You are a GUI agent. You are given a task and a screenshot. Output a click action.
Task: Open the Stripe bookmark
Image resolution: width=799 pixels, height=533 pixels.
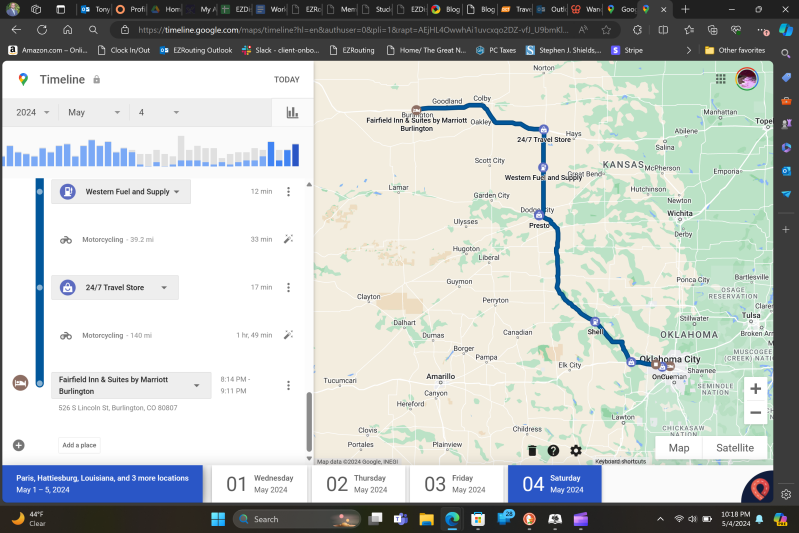[x=627, y=50]
